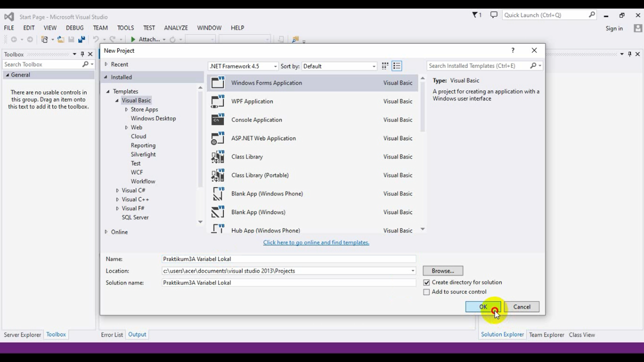The width and height of the screenshot is (644, 362).
Task: Select the Blank App (Windows) template icon
Action: (x=218, y=212)
